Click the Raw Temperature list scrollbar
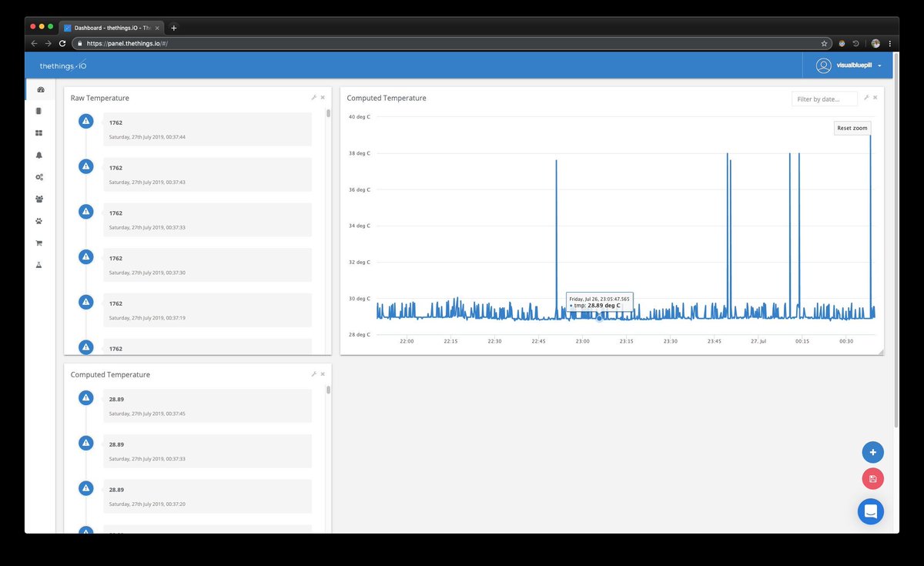The image size is (924, 566). click(x=328, y=114)
